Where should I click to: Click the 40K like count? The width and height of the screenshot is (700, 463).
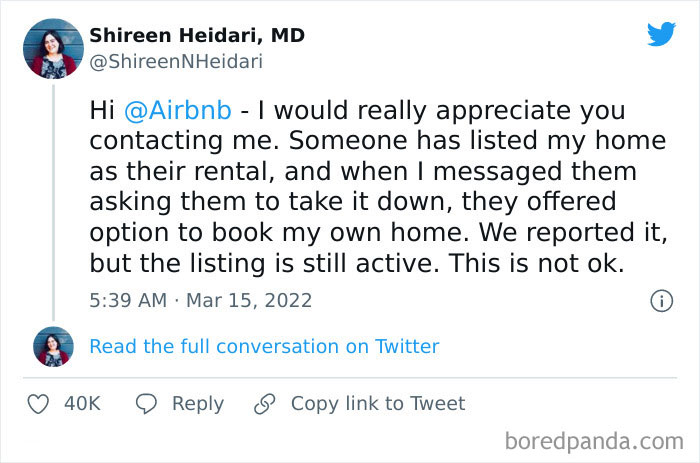click(x=82, y=404)
